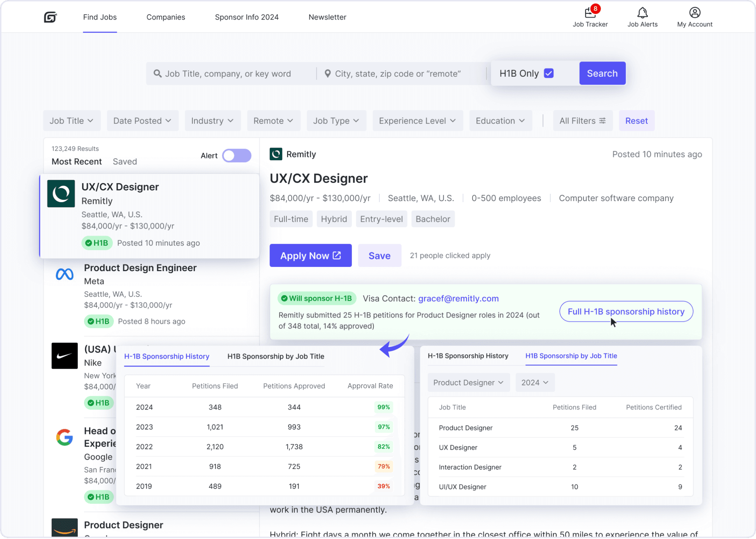Open the Product Designer job title dropdown
This screenshot has width=756, height=539.
click(x=468, y=383)
